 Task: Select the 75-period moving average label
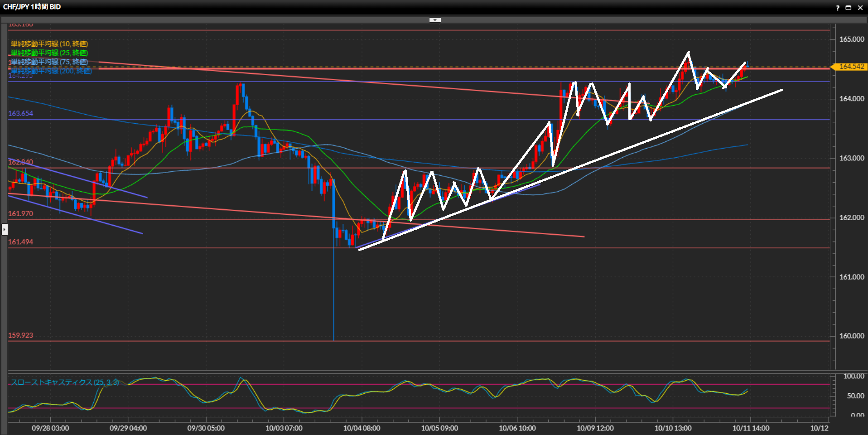click(x=49, y=62)
